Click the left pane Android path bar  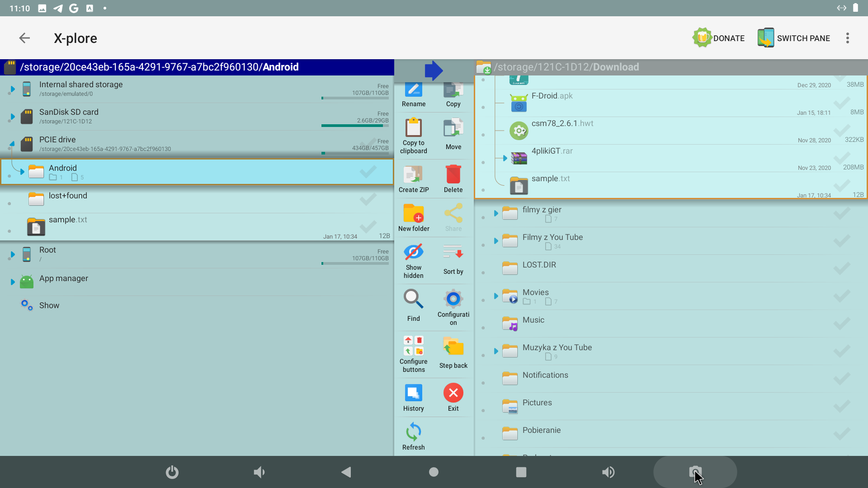pos(197,67)
